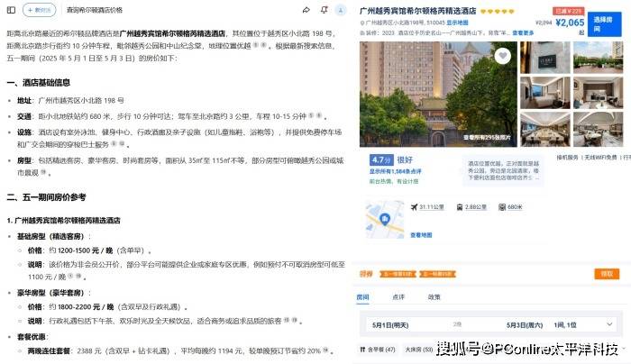Click the heading 一、酒店基础信息
631x364 pixels.
coord(39,83)
